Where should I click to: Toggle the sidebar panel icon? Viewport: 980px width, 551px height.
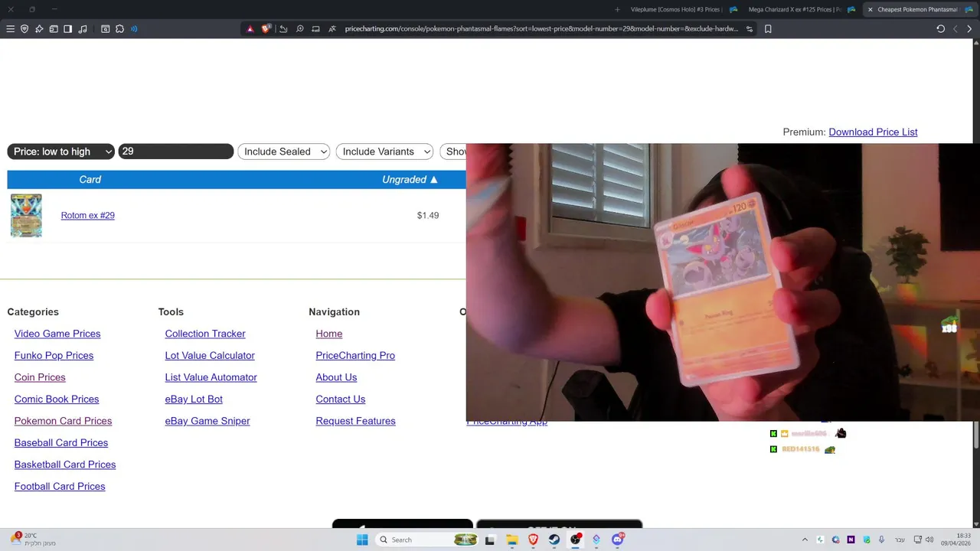click(x=67, y=29)
